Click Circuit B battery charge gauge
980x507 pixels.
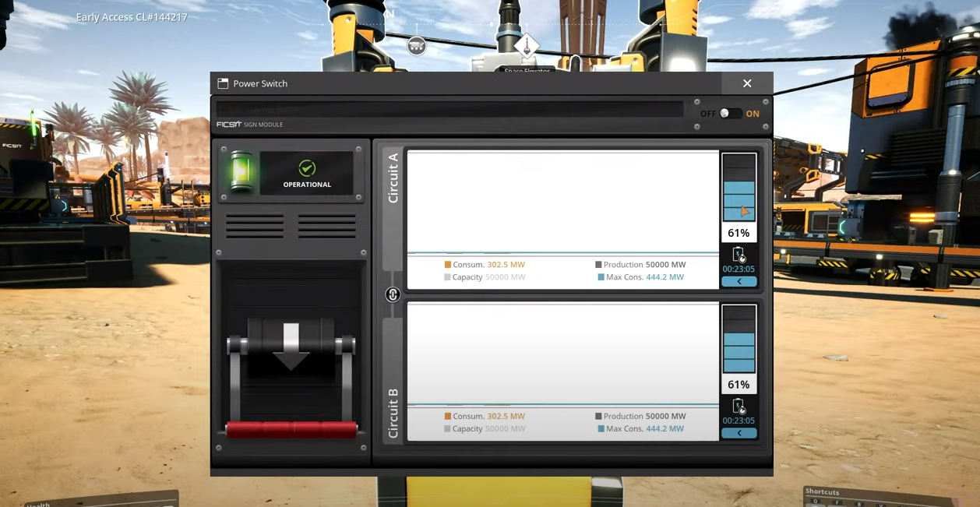[x=739, y=340]
